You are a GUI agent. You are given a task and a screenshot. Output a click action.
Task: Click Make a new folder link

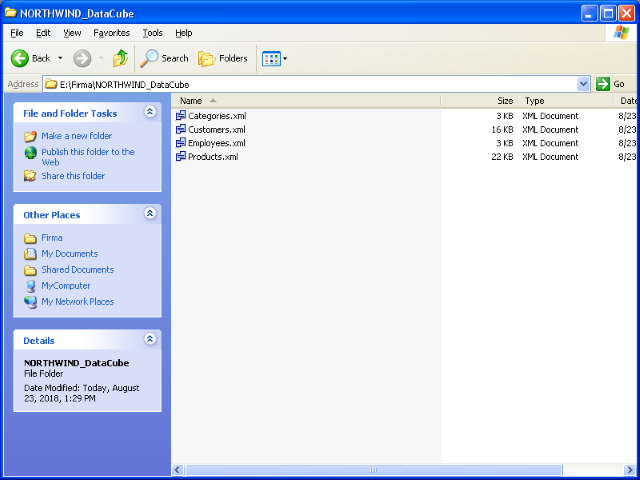pyautogui.click(x=77, y=136)
